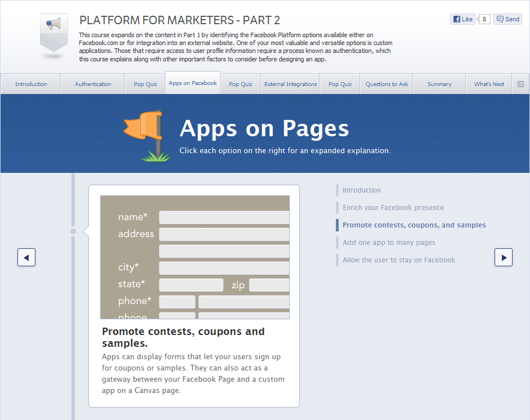Open the What's Next tab
This screenshot has height=420, width=530.
[489, 84]
